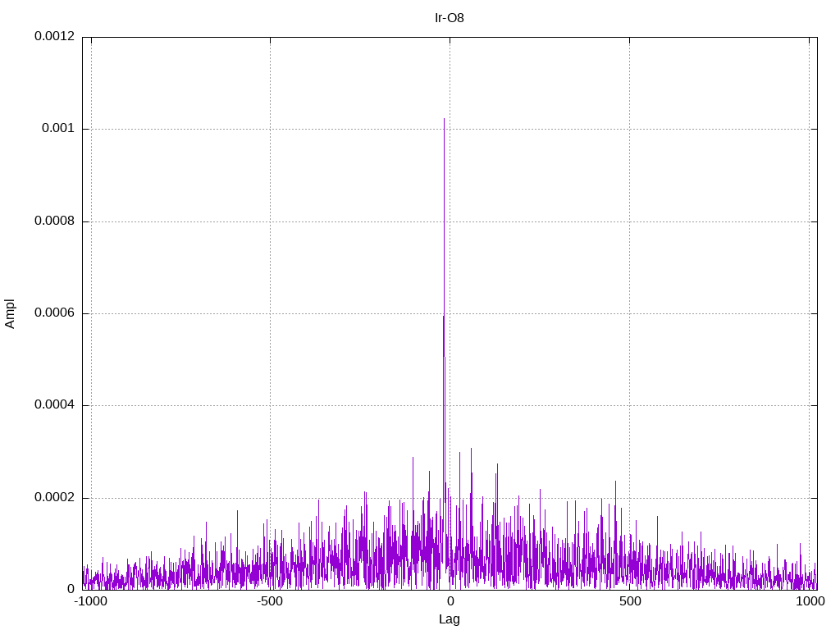The image size is (840, 630).
Task: Click the 0.0006 y-axis tick label
Action: pos(54,313)
